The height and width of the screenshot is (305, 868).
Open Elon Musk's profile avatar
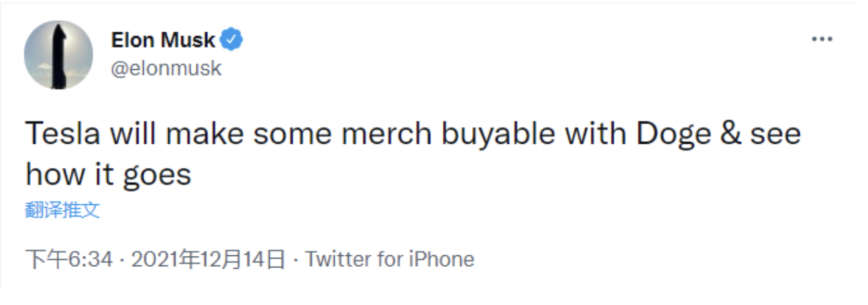tap(58, 55)
